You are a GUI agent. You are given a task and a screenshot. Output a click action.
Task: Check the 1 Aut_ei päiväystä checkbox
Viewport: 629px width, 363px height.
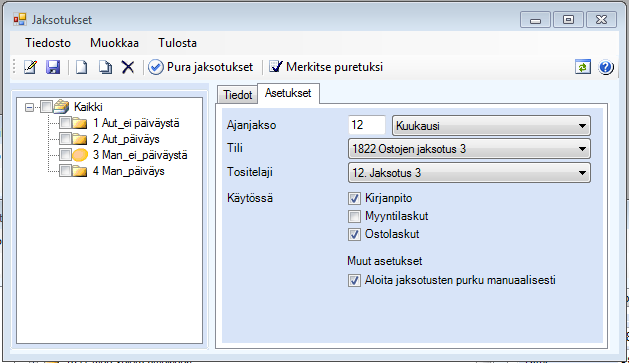65,122
